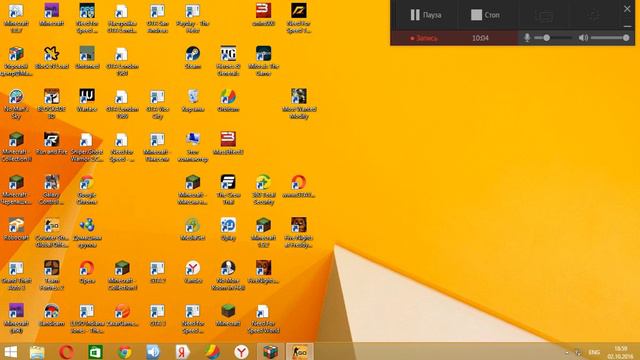
Task: Launch the Block N Load shortcut
Action: (x=51, y=57)
